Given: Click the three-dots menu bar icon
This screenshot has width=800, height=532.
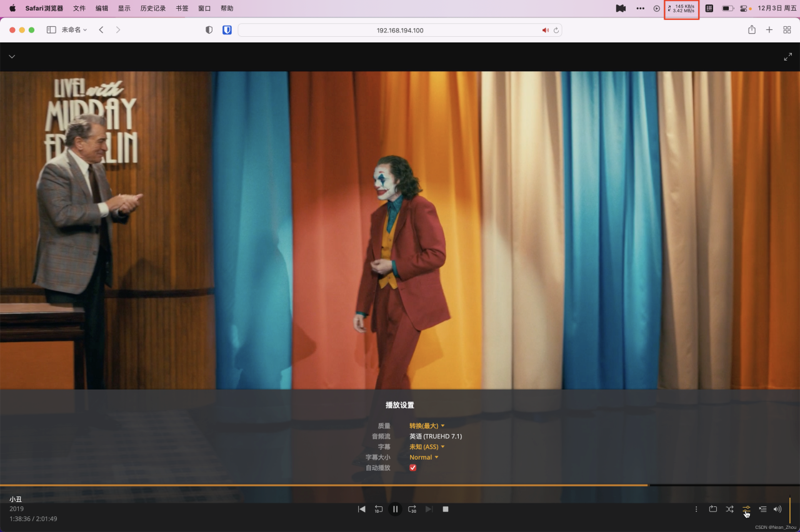Looking at the screenshot, I should coord(640,8).
